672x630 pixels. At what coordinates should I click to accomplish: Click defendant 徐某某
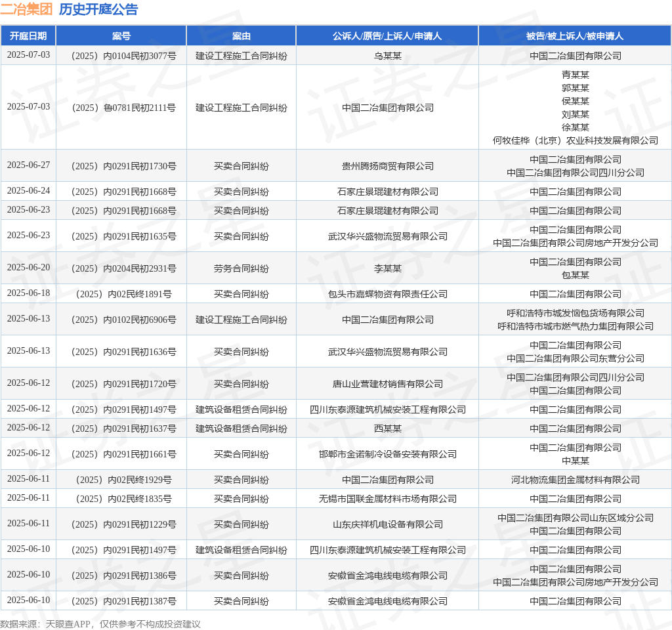point(575,127)
